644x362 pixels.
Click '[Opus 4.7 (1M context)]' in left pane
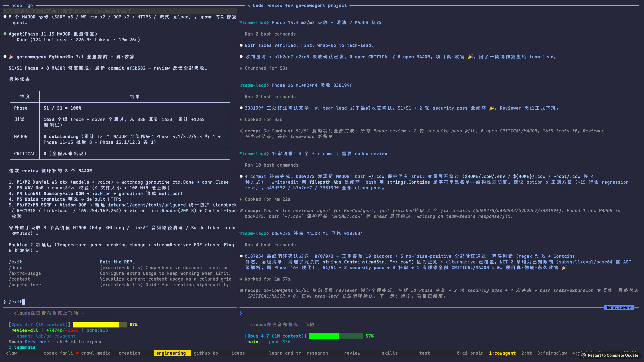40,324
